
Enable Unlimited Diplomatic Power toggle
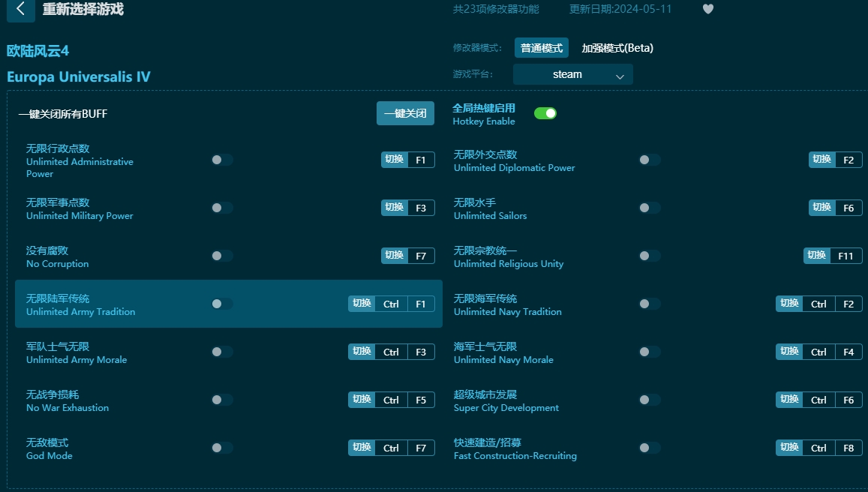[x=650, y=160]
